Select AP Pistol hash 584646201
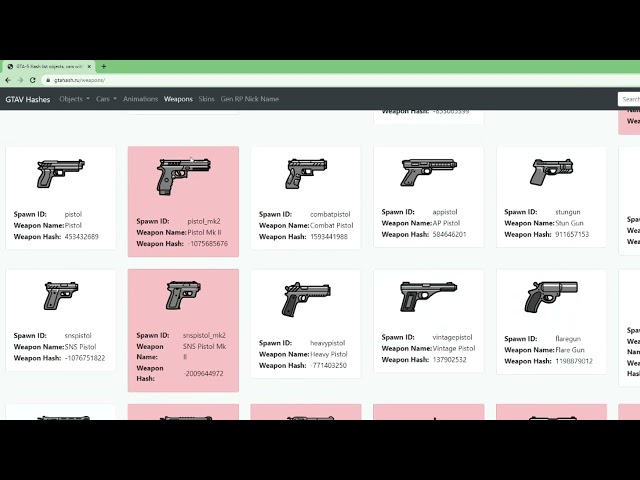Image resolution: width=640 pixels, height=480 pixels. click(449, 235)
